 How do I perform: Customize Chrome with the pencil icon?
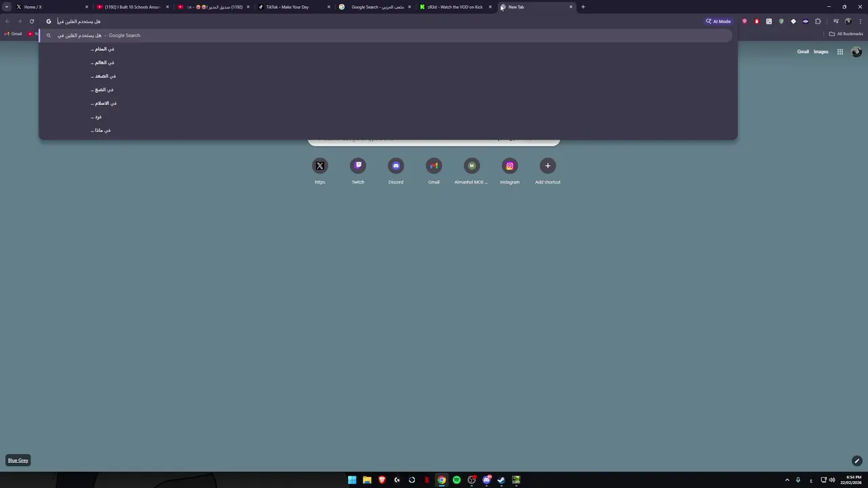click(x=856, y=461)
